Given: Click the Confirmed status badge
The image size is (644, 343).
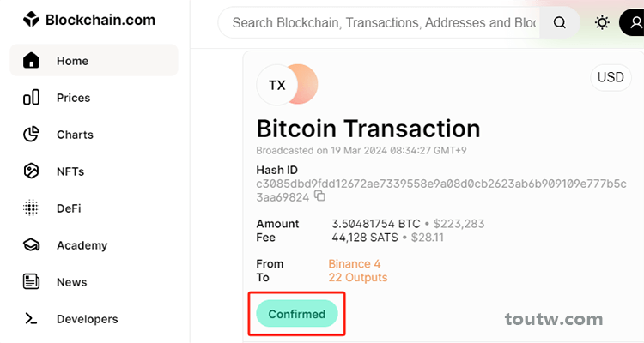Looking at the screenshot, I should (297, 314).
